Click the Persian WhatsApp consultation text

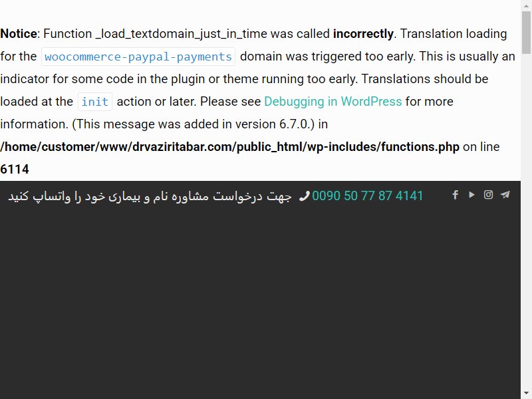(150, 196)
